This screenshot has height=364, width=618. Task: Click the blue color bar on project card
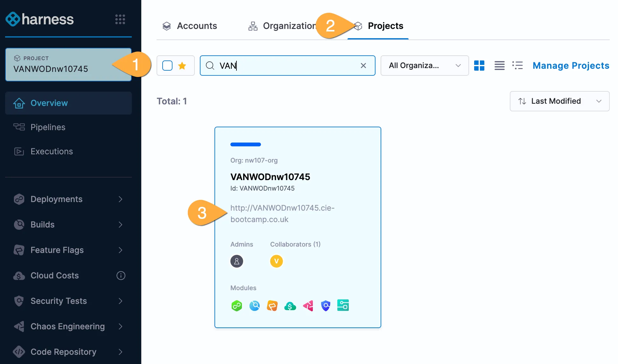(x=245, y=144)
